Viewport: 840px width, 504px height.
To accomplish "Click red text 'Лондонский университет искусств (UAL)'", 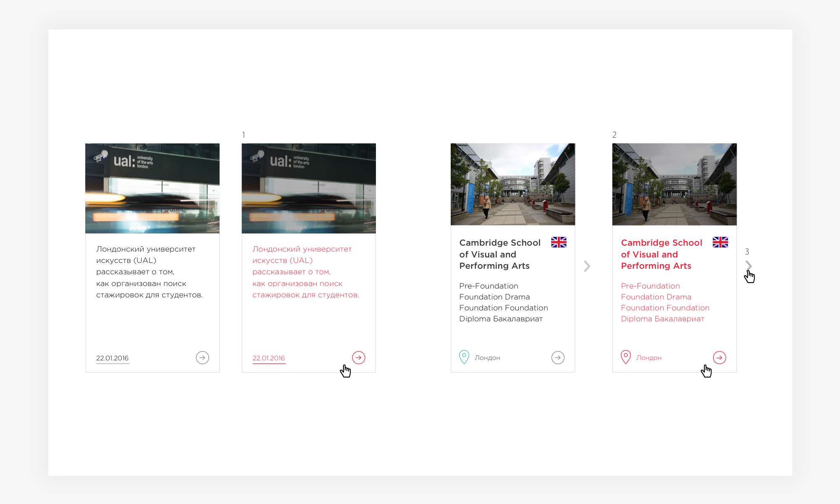I will pos(302,255).
